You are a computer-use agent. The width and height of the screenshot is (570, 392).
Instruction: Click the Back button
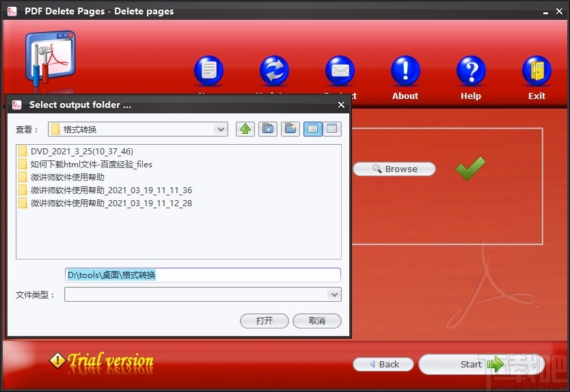coord(383,364)
